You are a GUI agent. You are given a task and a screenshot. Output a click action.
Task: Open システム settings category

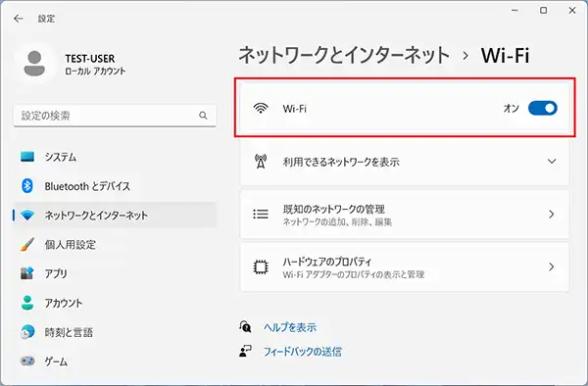point(115,157)
